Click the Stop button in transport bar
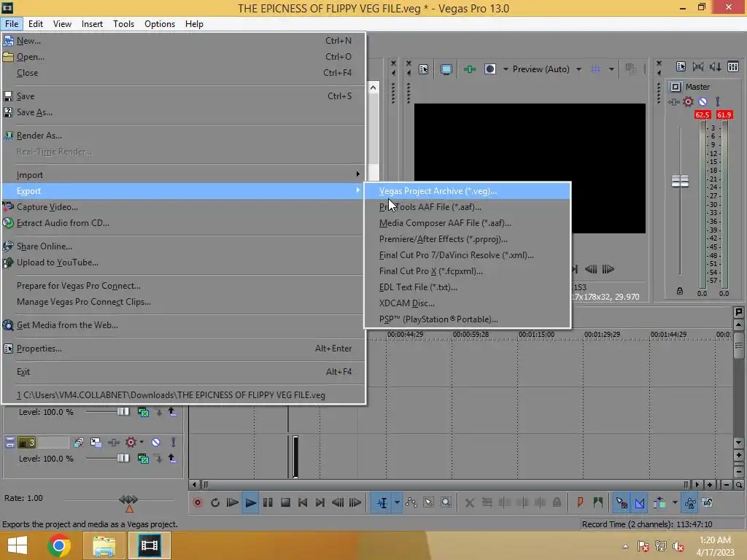747x560 pixels. [285, 502]
